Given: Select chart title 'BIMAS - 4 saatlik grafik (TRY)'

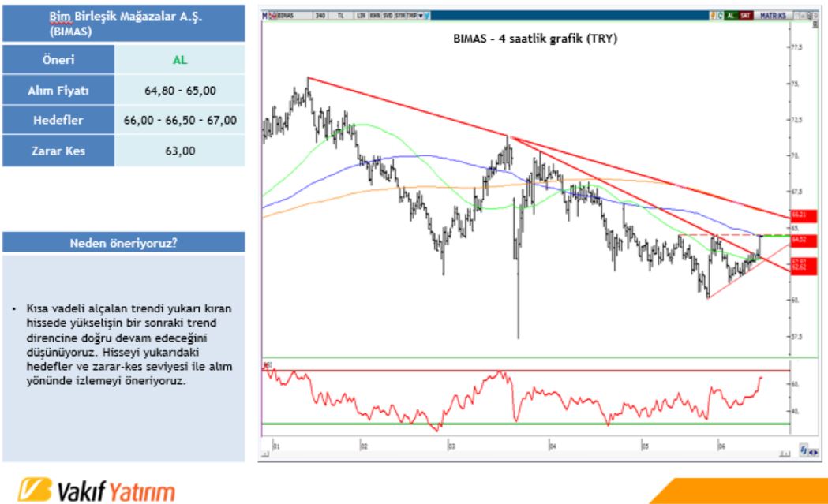Looking at the screenshot, I should click(535, 39).
